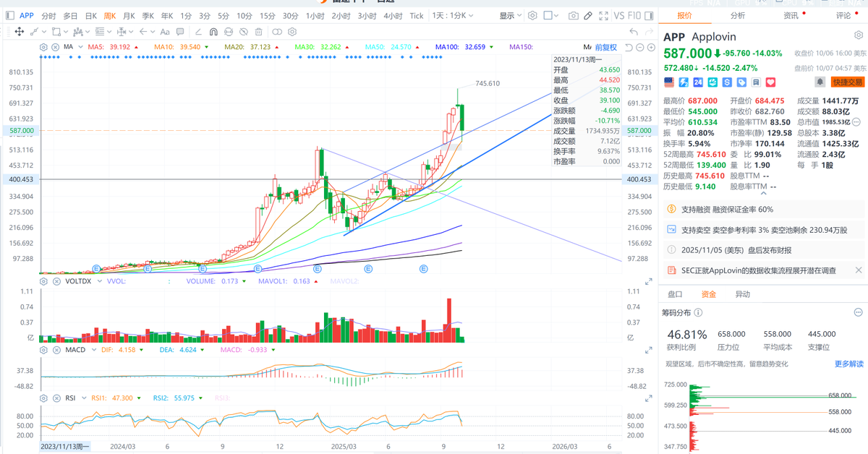Viewport: 868px width, 454px height.
Task: Open the 评论 comments tab
Action: (x=843, y=15)
